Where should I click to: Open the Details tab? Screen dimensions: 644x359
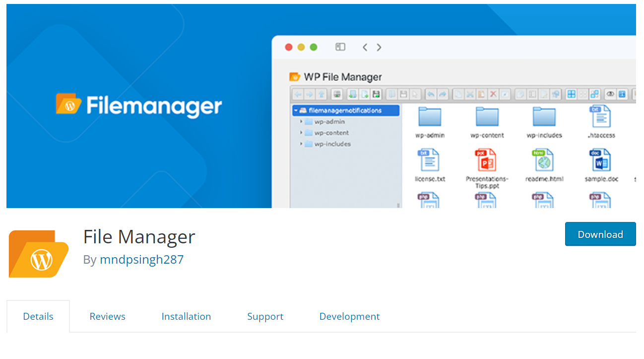click(38, 316)
